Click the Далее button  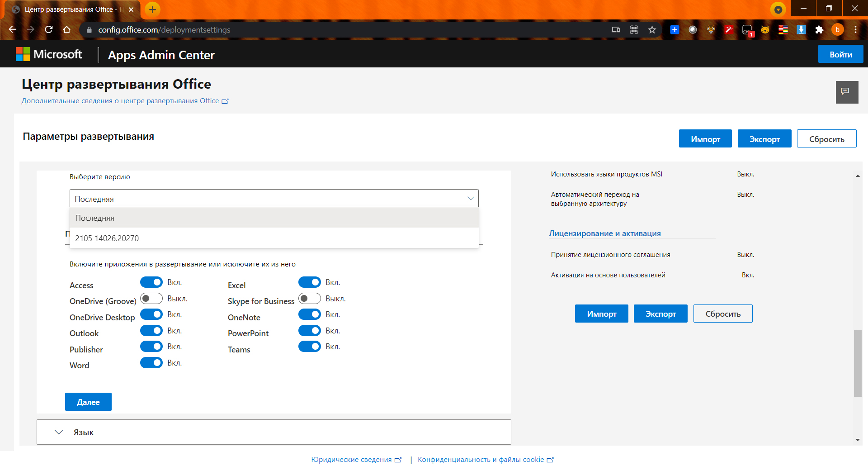coord(88,402)
